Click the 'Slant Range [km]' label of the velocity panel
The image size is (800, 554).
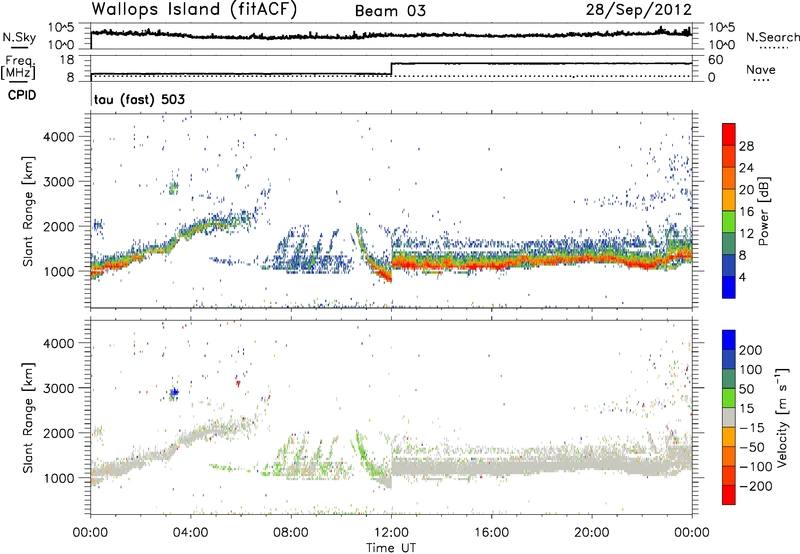tap(28, 418)
